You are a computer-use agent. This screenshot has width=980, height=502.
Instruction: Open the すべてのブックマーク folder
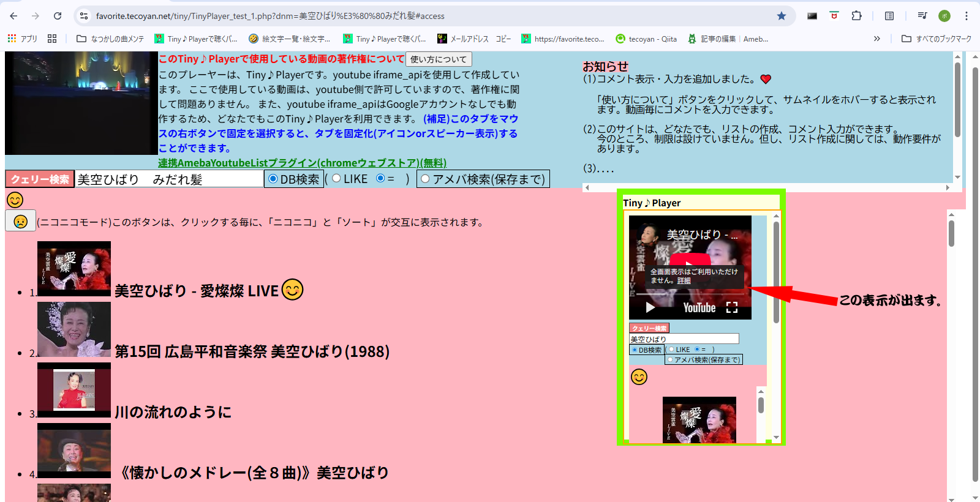(x=937, y=39)
